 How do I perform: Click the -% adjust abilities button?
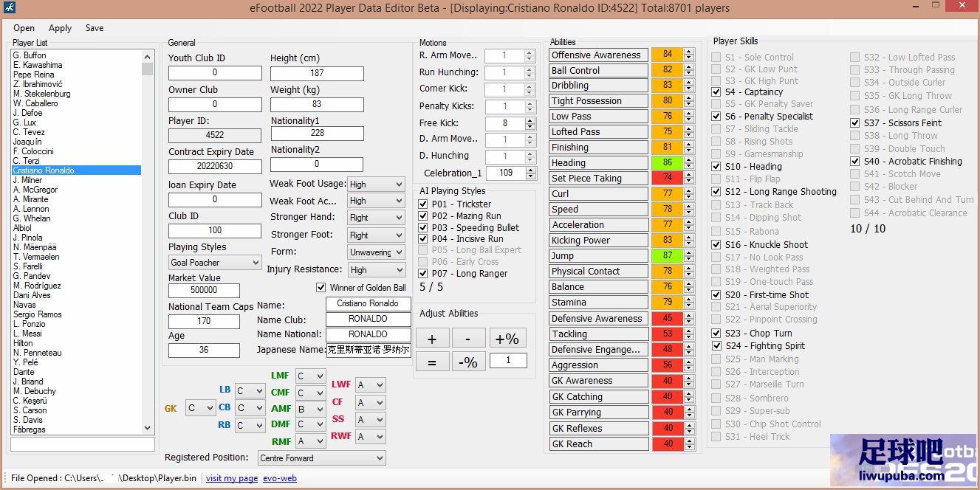(470, 362)
